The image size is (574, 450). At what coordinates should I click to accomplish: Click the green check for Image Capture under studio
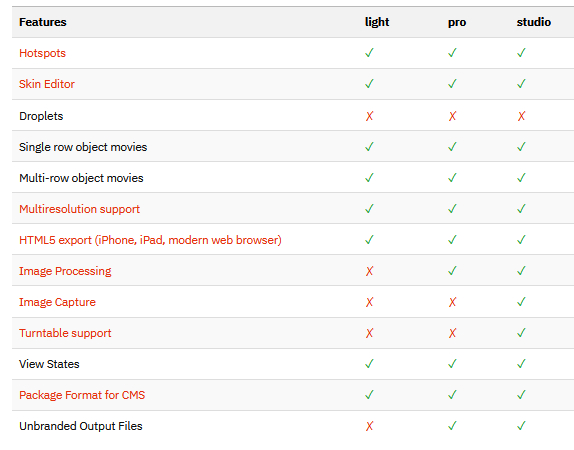pyautogui.click(x=521, y=302)
